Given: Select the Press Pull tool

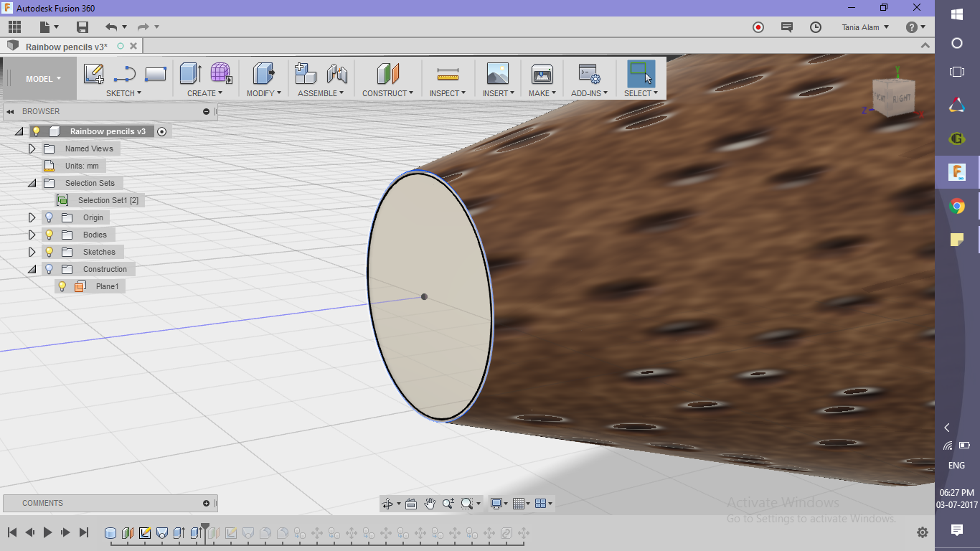Looking at the screenshot, I should coord(264,73).
